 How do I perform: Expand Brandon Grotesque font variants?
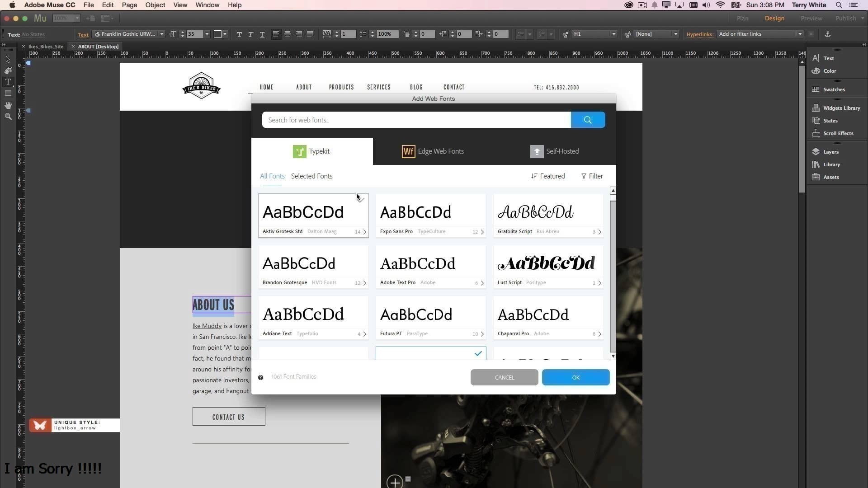tap(364, 283)
